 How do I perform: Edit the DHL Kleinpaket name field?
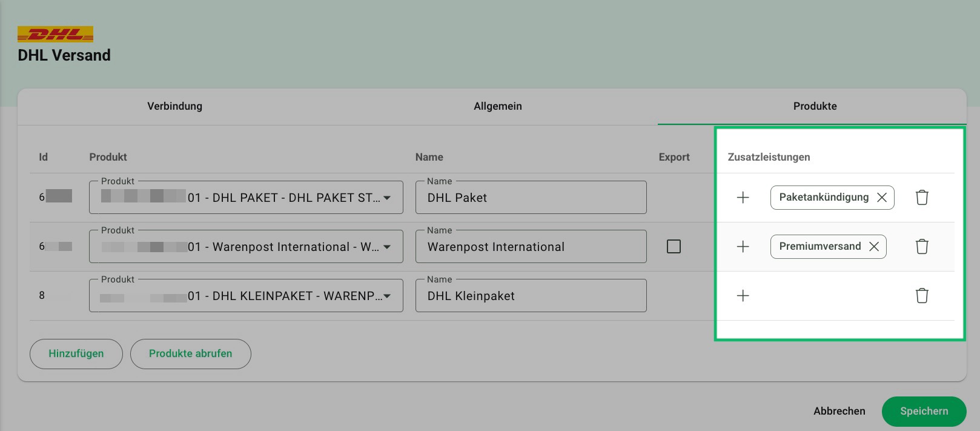[531, 296]
